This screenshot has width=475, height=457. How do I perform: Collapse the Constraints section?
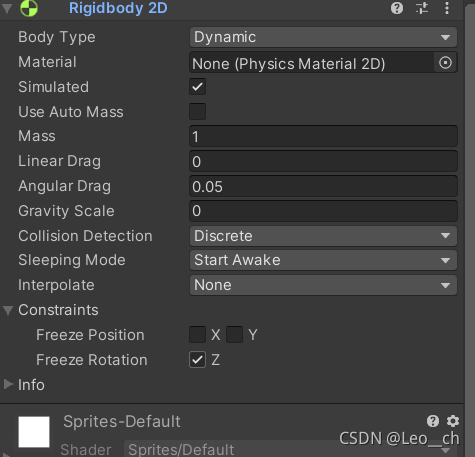[x=8, y=310]
